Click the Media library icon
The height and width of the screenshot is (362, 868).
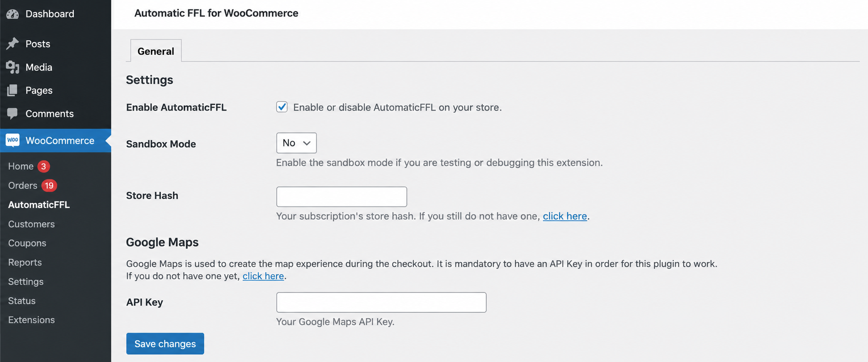(13, 67)
